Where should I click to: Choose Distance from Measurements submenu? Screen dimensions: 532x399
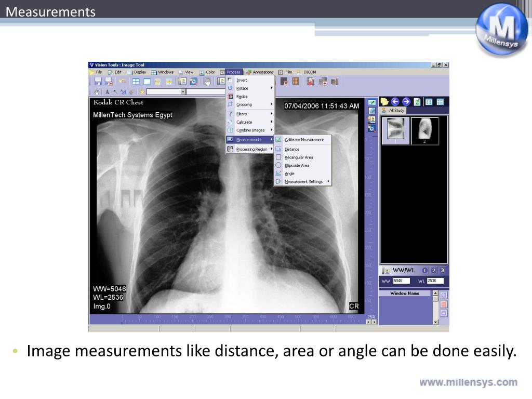tap(303, 149)
